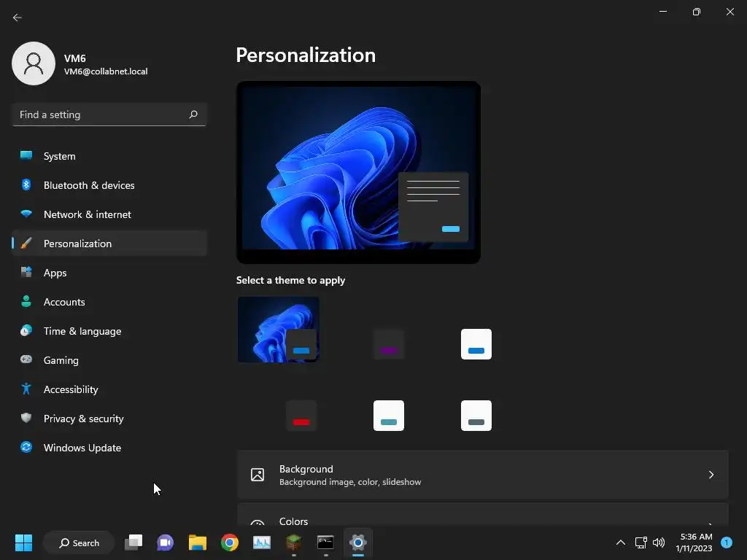Click the VM6@collabnet.local account name

pos(106,71)
